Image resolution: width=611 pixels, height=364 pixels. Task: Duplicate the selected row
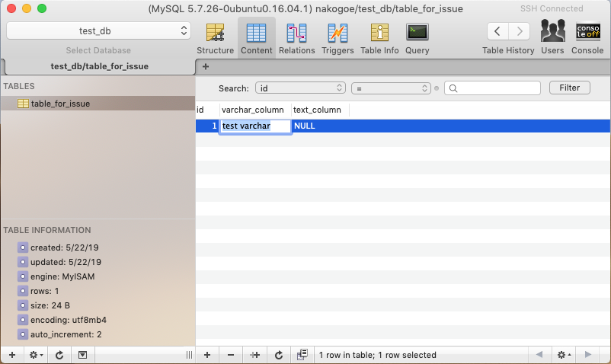[255, 355]
